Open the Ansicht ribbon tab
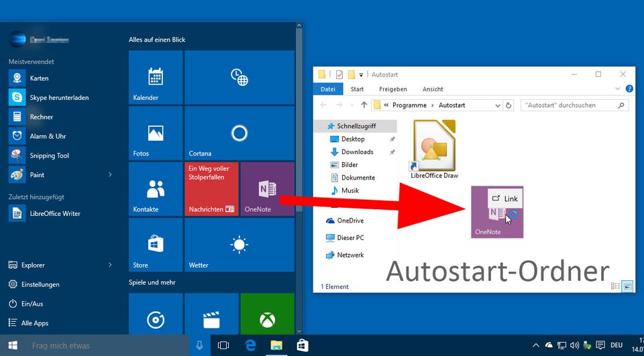The width and height of the screenshot is (644, 356). tap(433, 89)
